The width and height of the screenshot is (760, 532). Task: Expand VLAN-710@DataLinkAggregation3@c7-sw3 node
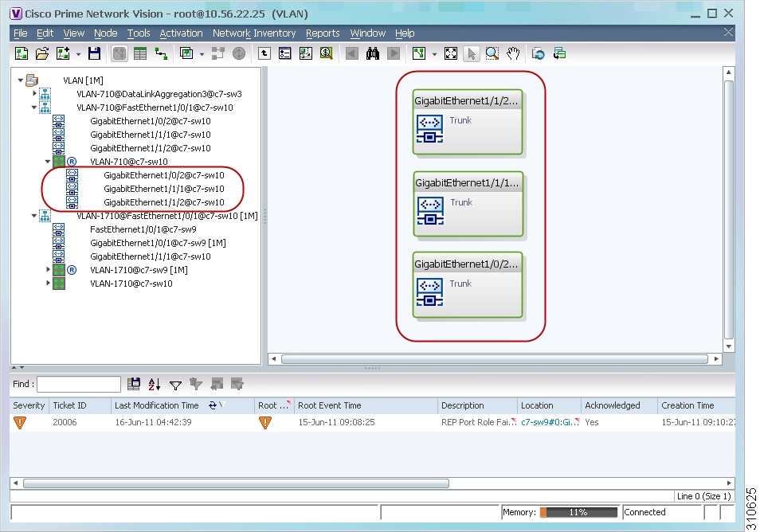click(x=34, y=93)
